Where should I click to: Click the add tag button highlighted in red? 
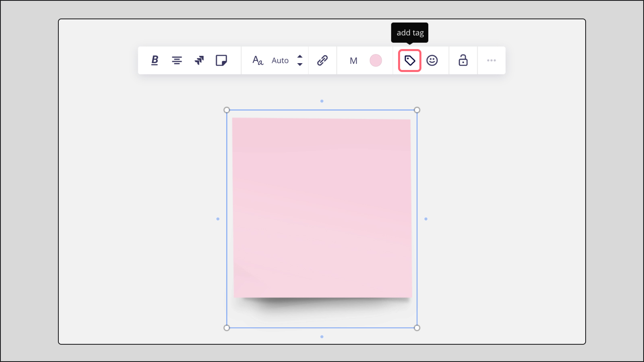[x=409, y=60]
